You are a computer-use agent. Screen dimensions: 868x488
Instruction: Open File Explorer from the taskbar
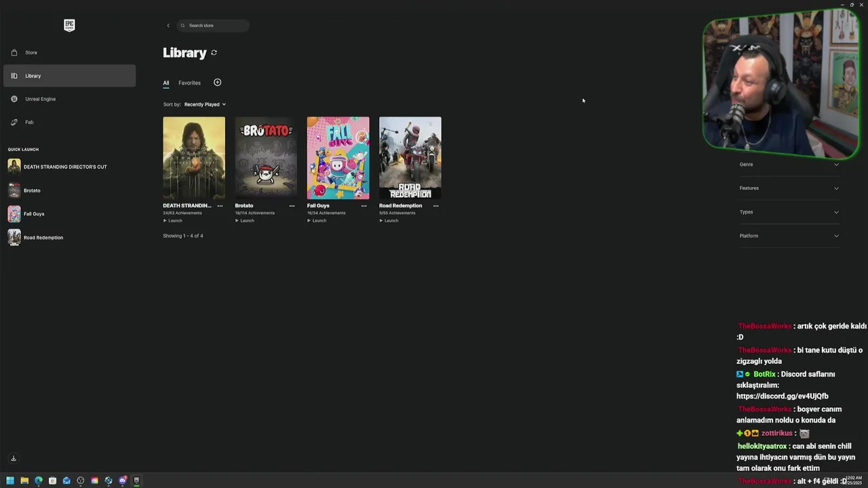pos(24,481)
